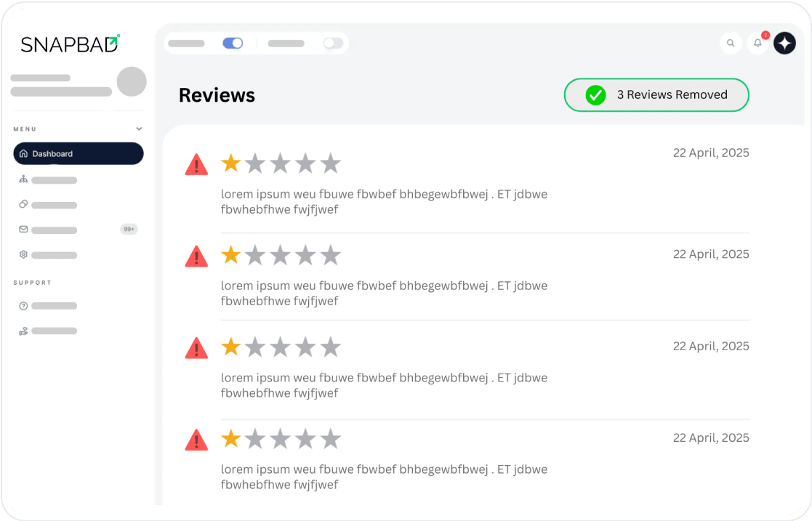This screenshot has width=812, height=521.
Task: Click the dark sparkle avatar button at top right
Action: tap(784, 43)
